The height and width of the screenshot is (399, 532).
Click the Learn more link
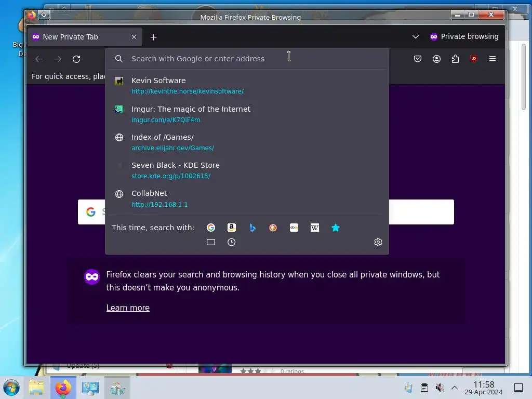pyautogui.click(x=128, y=308)
